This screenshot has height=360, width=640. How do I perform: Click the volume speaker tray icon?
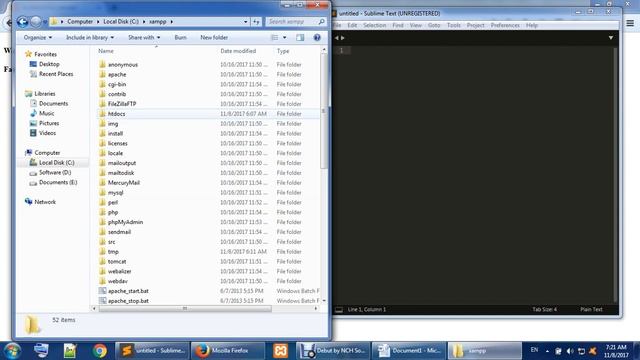coord(570,351)
